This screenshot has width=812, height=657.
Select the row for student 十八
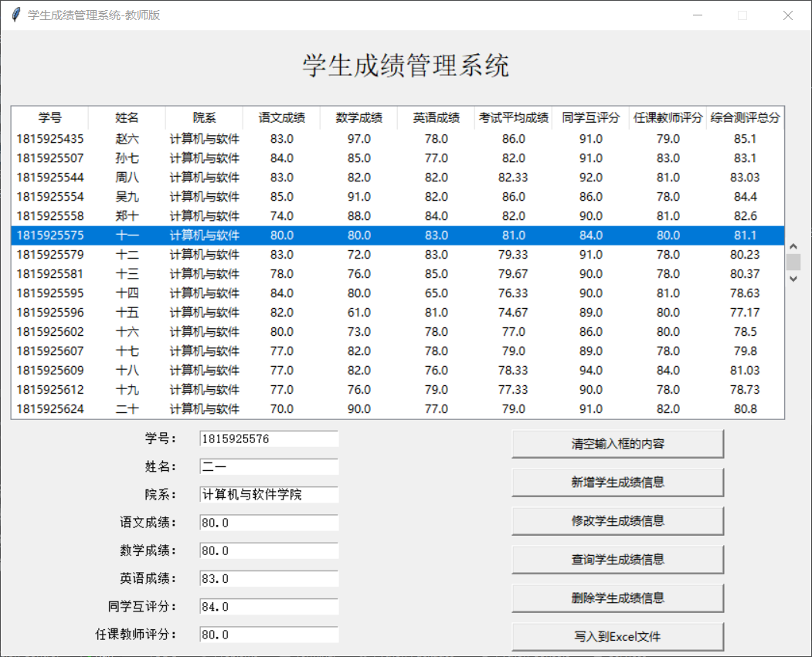[x=398, y=371]
